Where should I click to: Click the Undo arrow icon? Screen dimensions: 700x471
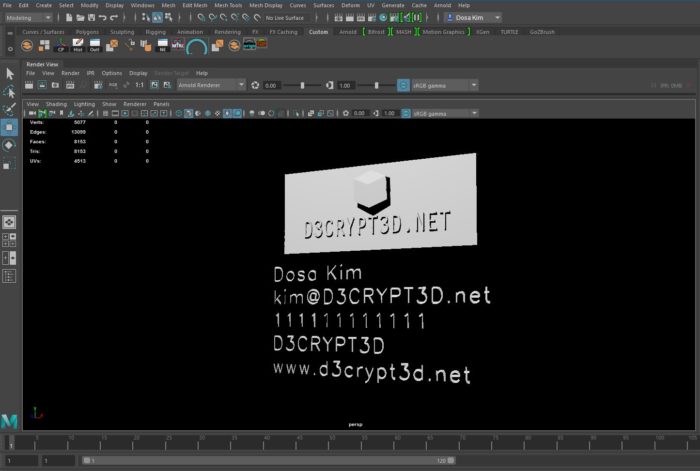[x=102, y=17]
